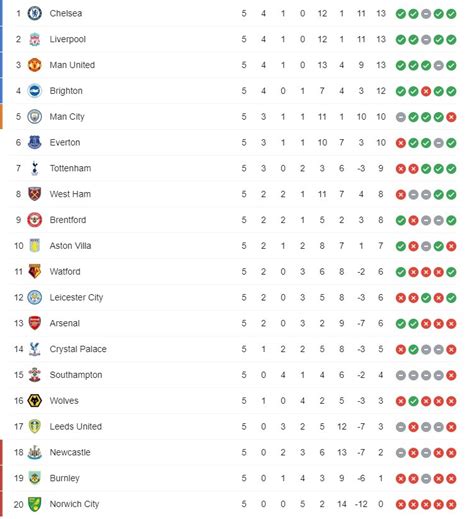The height and width of the screenshot is (519, 474).
Task: Open the West Ham team page
Action: [x=70, y=194]
